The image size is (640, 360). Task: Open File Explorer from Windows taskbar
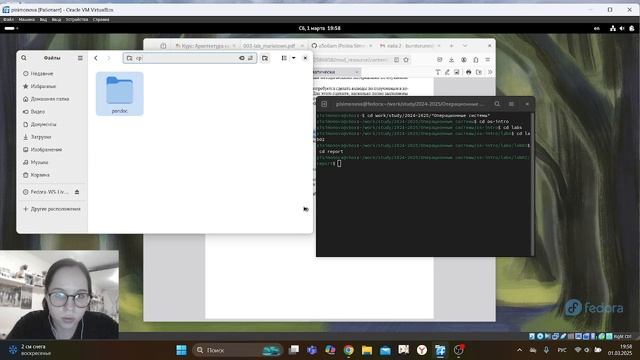pos(367,350)
